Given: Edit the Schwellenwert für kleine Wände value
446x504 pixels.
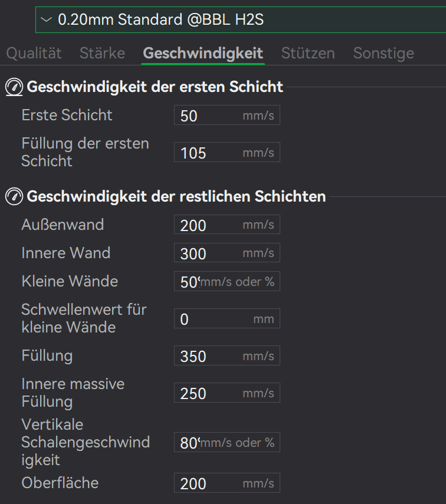Looking at the screenshot, I should pyautogui.click(x=206, y=319).
